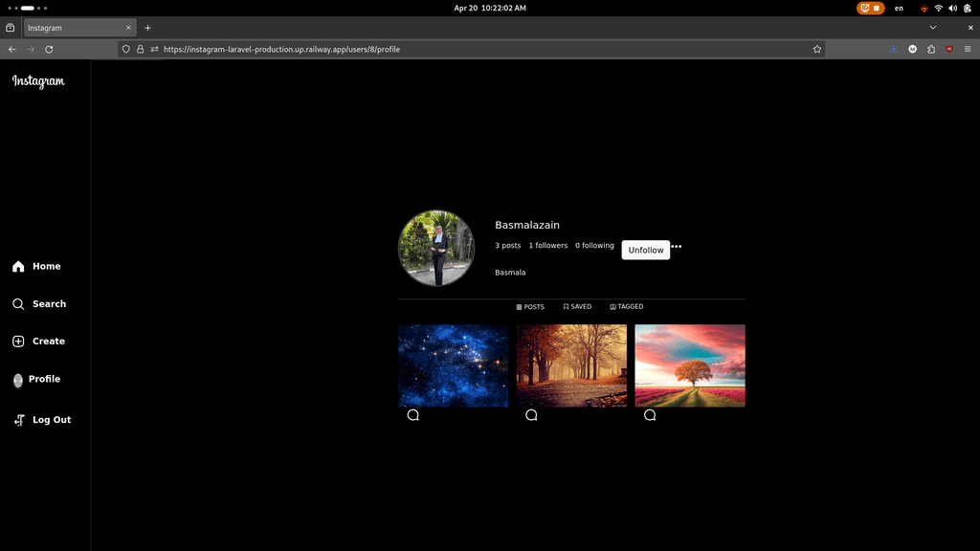The width and height of the screenshot is (980, 551).
Task: Click the Basmalazain username heading
Action: (x=527, y=225)
